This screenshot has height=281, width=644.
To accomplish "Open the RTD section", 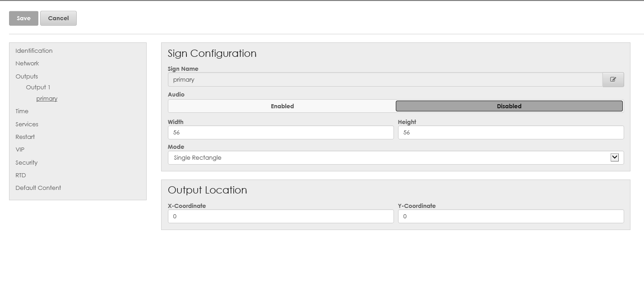I will coord(21,175).
